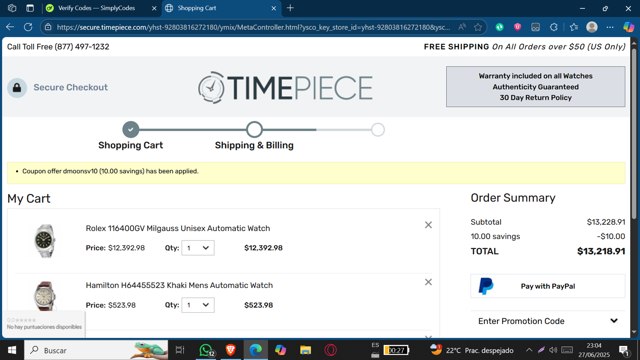This screenshot has height=360, width=640.
Task: Open Copilot app from the taskbar
Action: (x=280, y=350)
